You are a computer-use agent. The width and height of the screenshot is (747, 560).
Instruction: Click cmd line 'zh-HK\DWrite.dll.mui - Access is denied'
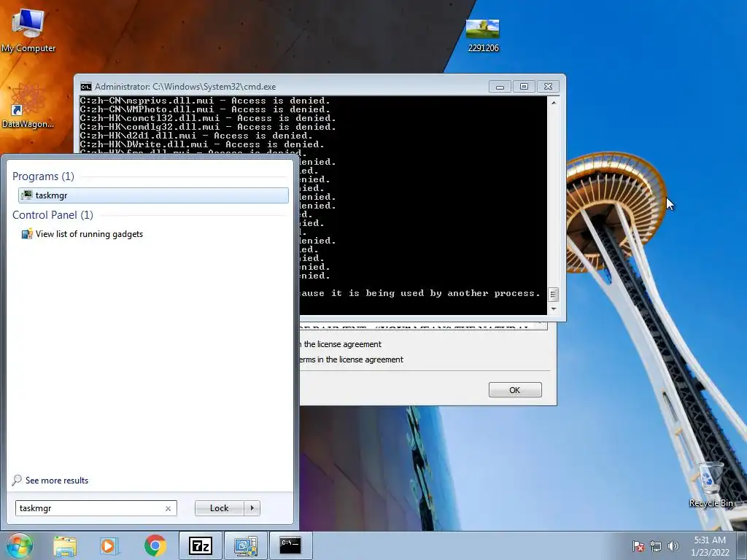[202, 144]
